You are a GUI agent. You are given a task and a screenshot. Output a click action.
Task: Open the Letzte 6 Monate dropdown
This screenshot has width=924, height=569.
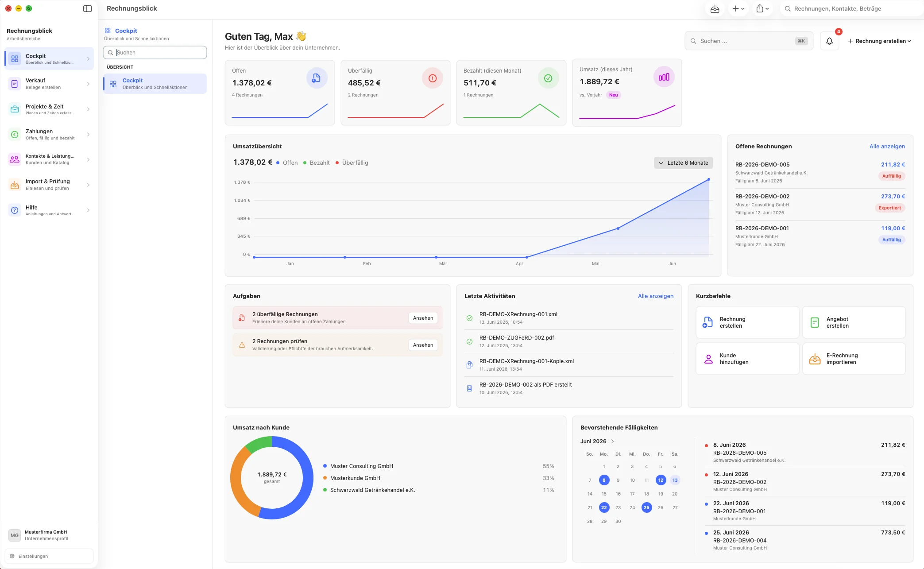(683, 163)
